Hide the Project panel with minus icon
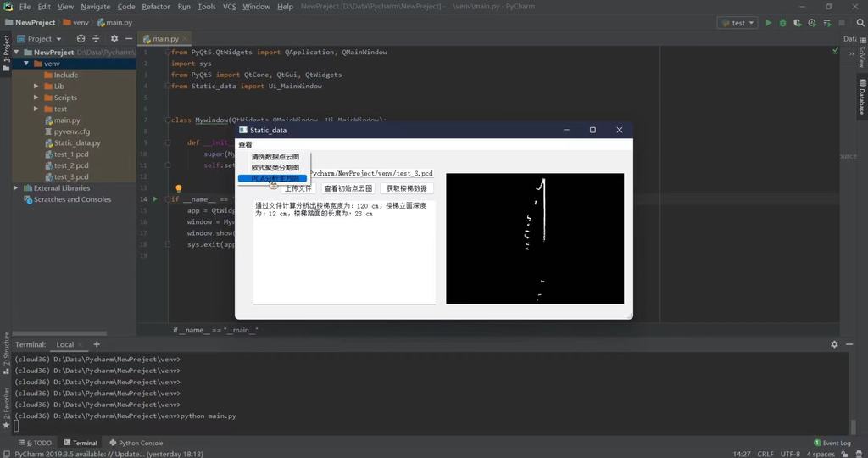868x458 pixels. pyautogui.click(x=129, y=39)
